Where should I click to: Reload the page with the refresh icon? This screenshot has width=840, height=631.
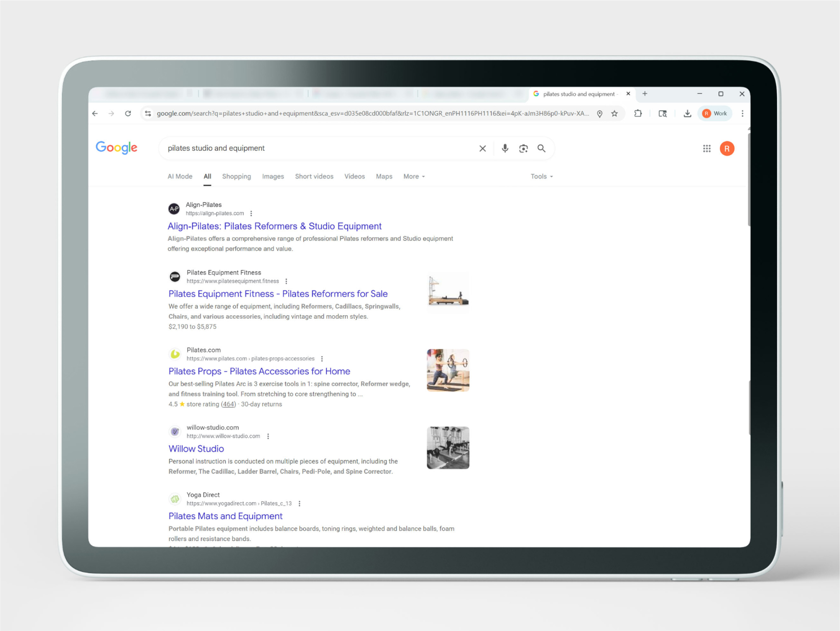(128, 113)
